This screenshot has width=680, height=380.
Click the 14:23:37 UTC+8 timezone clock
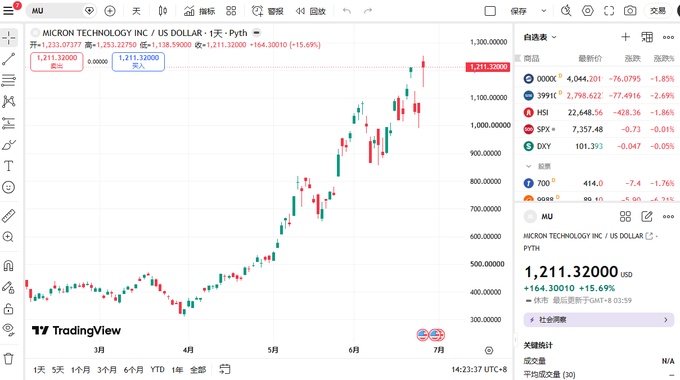[x=479, y=370]
